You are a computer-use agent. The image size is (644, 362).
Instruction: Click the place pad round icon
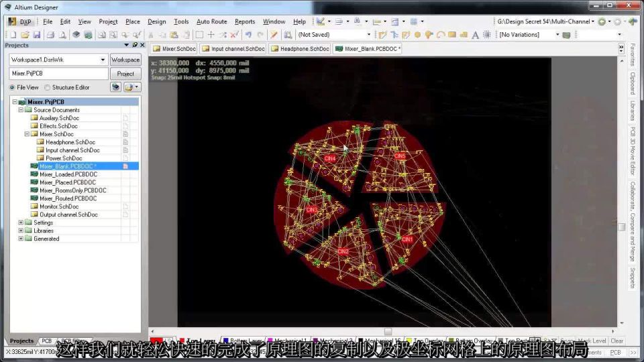[418, 35]
